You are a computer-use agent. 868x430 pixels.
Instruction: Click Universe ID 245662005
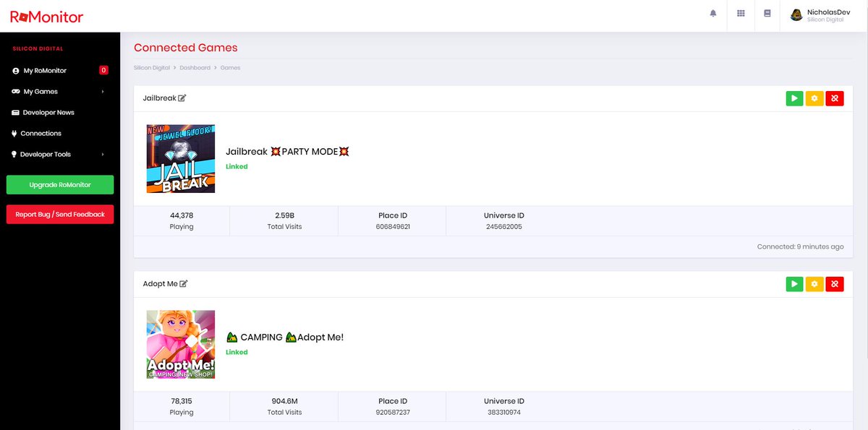point(504,227)
